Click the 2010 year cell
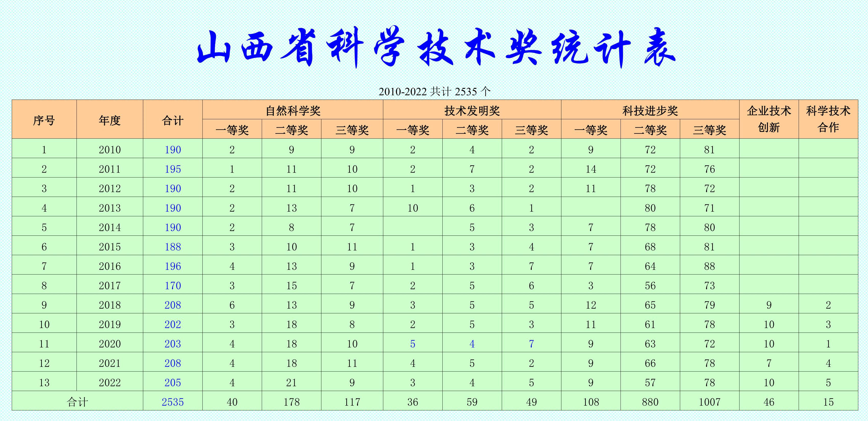 tap(109, 149)
